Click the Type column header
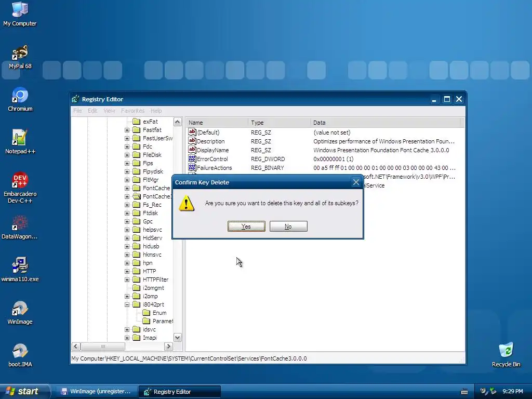The width and height of the screenshot is (532, 399). pyautogui.click(x=279, y=123)
